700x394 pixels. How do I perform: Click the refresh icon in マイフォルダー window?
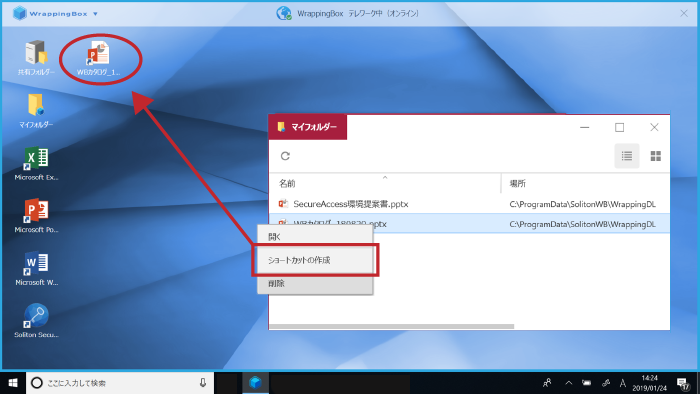(285, 156)
